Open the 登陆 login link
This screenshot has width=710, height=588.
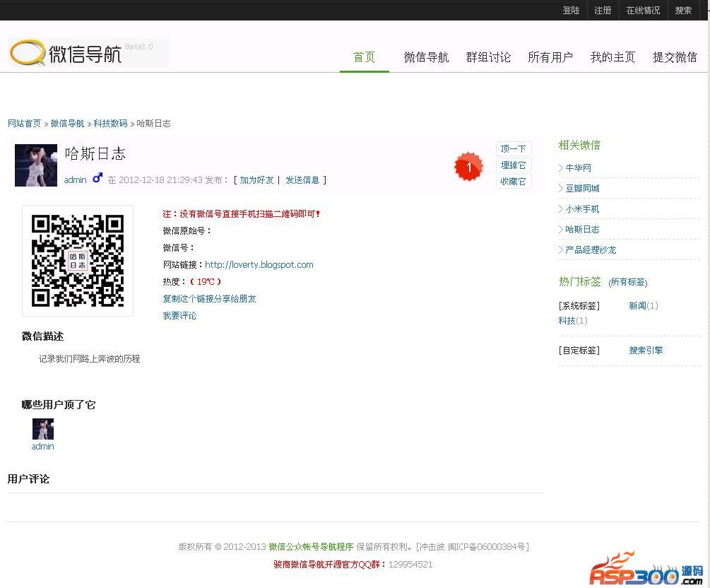pyautogui.click(x=571, y=11)
